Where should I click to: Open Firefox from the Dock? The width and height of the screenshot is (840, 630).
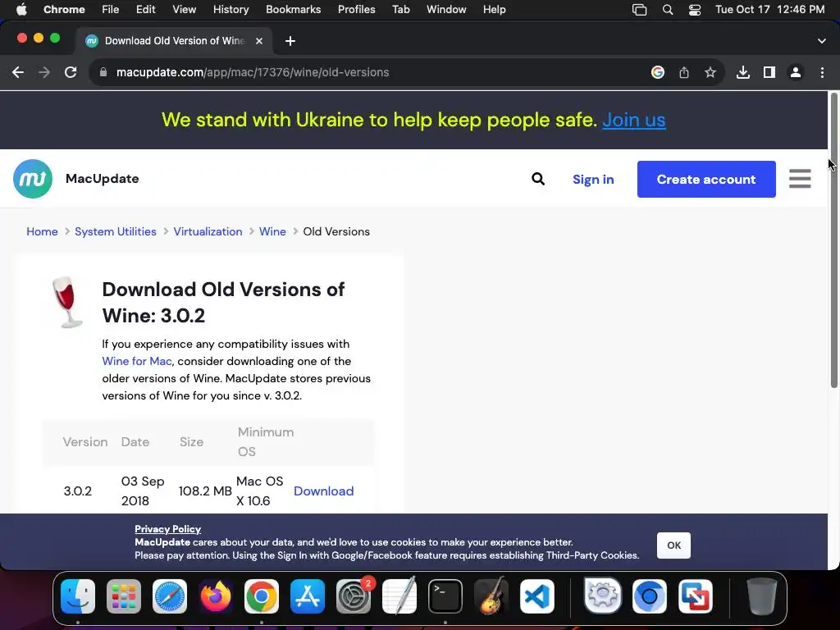click(216, 596)
